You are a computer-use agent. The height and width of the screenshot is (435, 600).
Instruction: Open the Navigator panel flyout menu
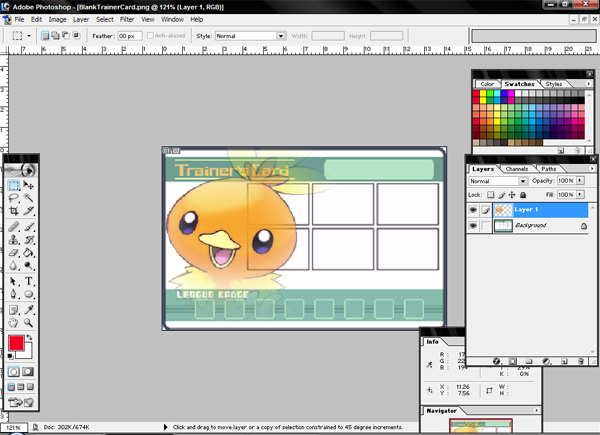[x=536, y=411]
